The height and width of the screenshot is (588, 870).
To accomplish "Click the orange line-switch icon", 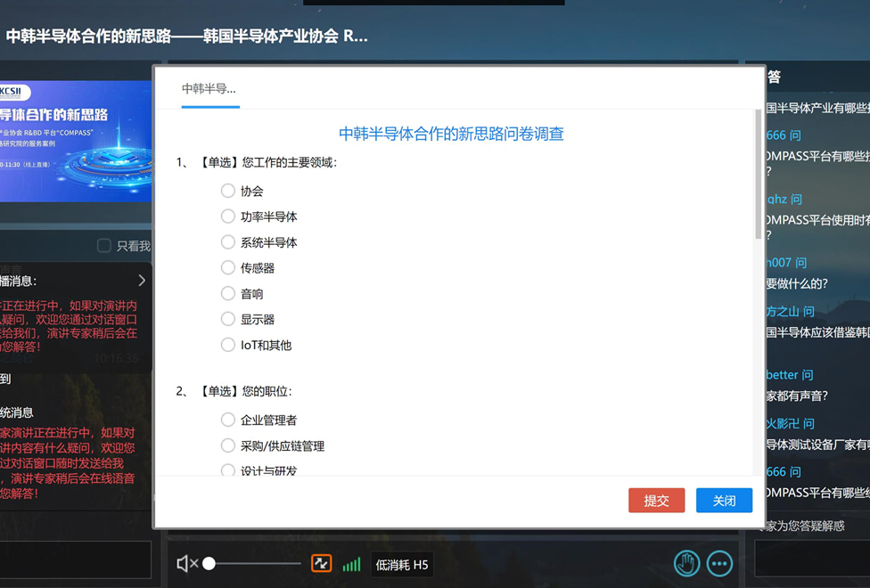I will point(321,564).
